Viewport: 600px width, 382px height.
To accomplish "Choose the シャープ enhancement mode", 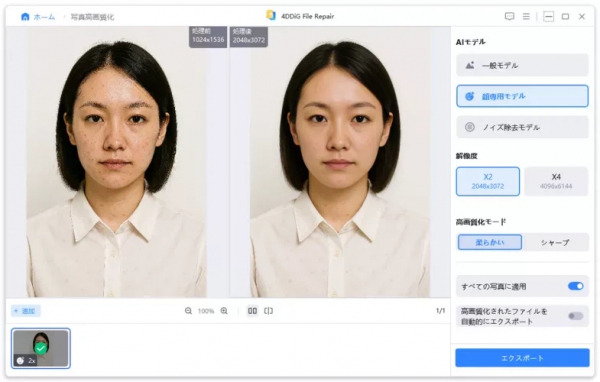I will [x=555, y=242].
